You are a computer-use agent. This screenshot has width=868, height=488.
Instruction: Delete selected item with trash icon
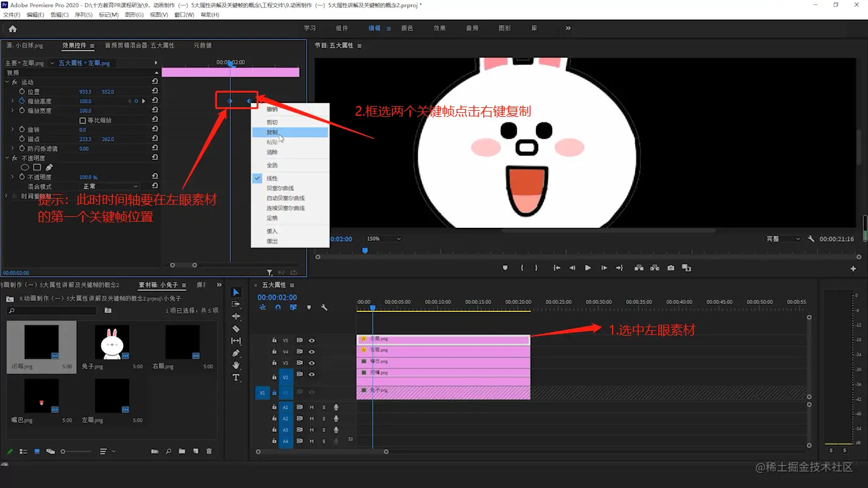pyautogui.click(x=209, y=451)
